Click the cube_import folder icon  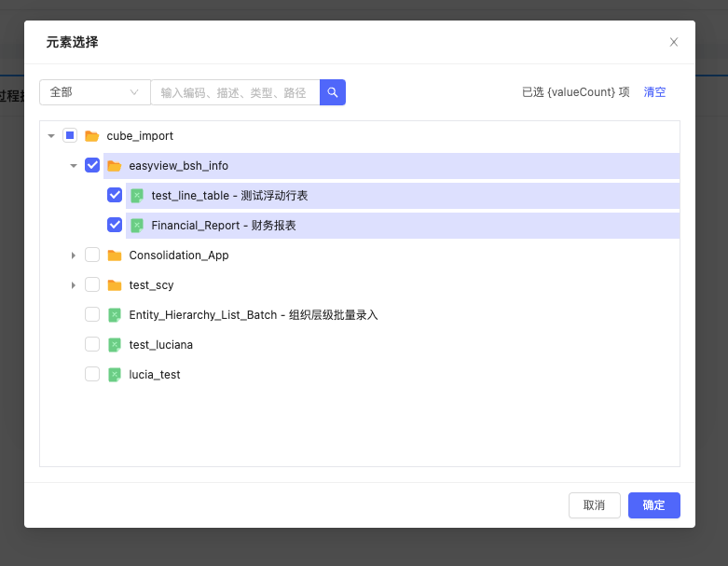(92, 136)
